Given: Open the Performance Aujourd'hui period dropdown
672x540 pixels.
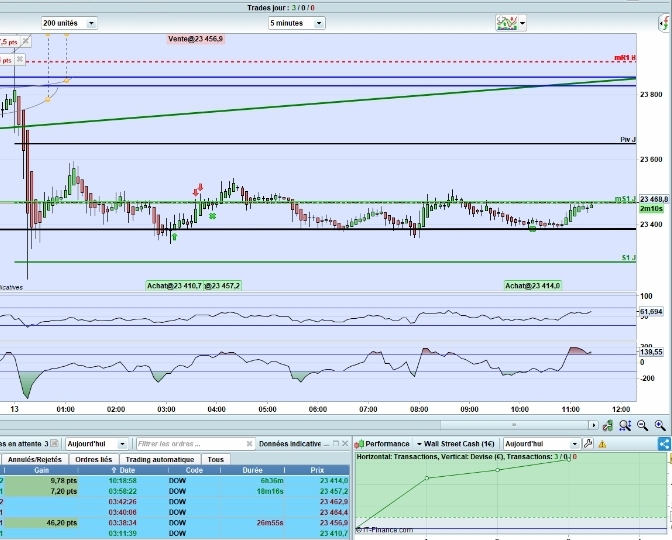Looking at the screenshot, I should point(542,444).
